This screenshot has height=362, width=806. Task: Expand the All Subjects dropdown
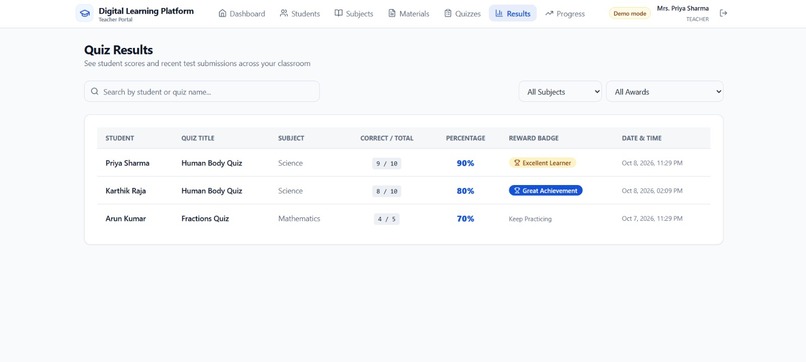click(x=560, y=92)
